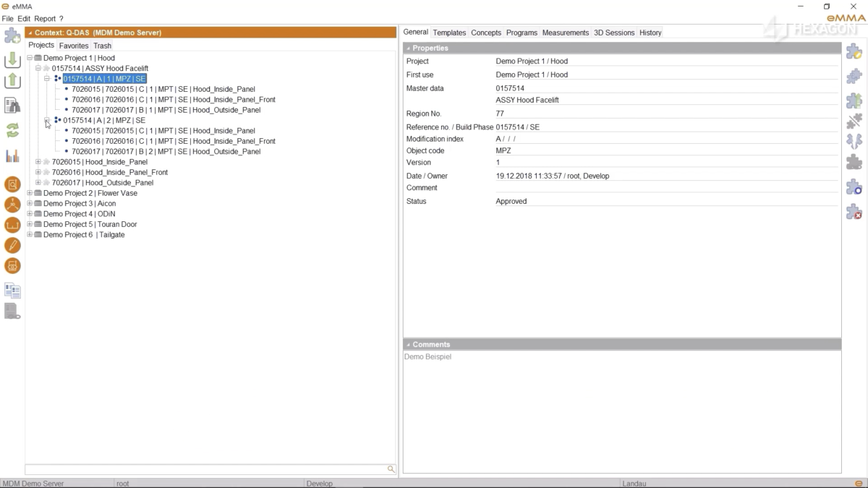Open the document search binoculars icon
The width and height of the screenshot is (868, 488).
(12, 106)
